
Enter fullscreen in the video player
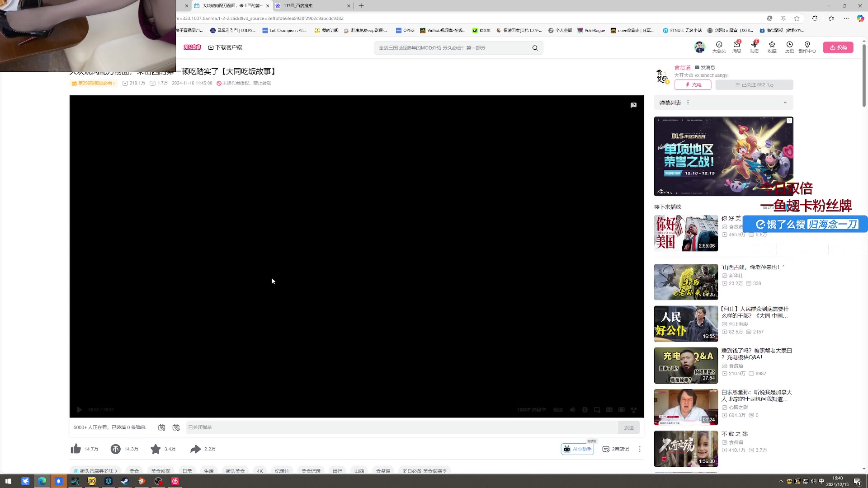click(634, 410)
